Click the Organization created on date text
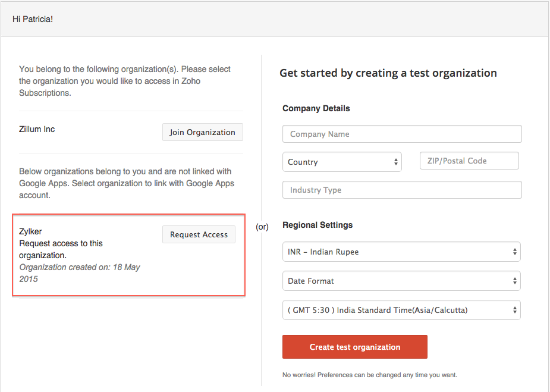This screenshot has width=550, height=392. click(80, 273)
